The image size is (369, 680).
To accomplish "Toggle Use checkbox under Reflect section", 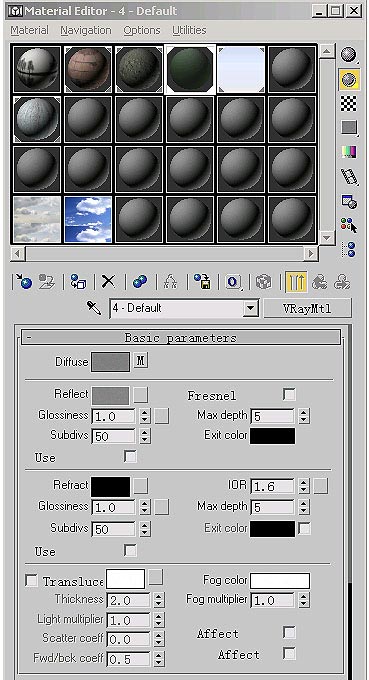I will 130,457.
